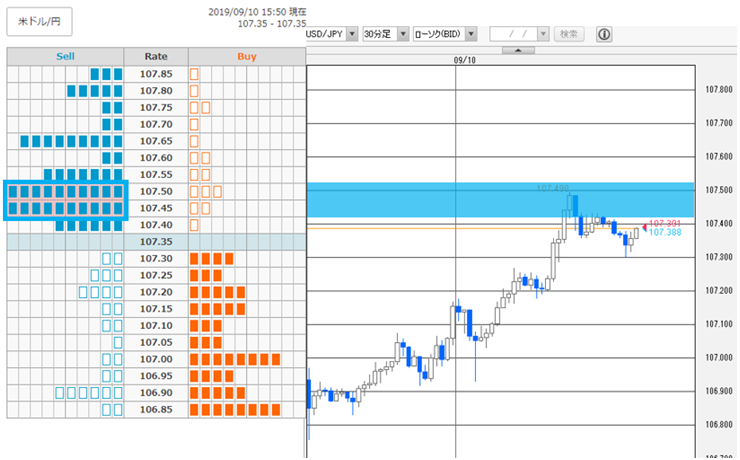The height and width of the screenshot is (460, 740).
Task: Select the 107.30 rate row
Action: [x=156, y=259]
